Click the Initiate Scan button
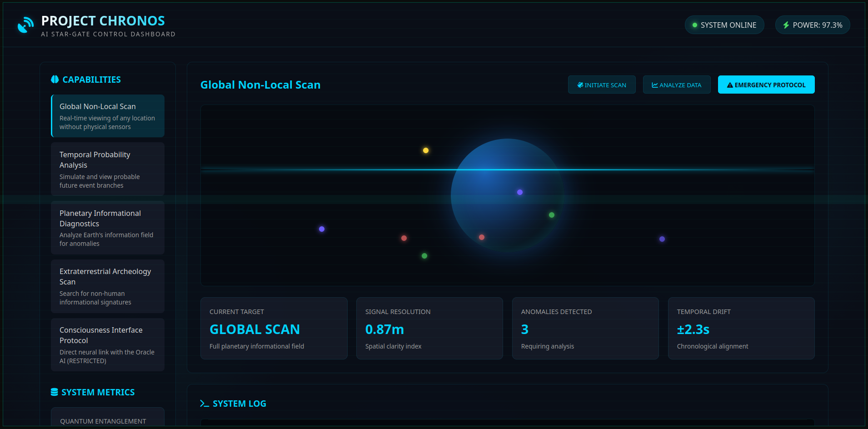Image resolution: width=868 pixels, height=429 pixels. point(602,85)
